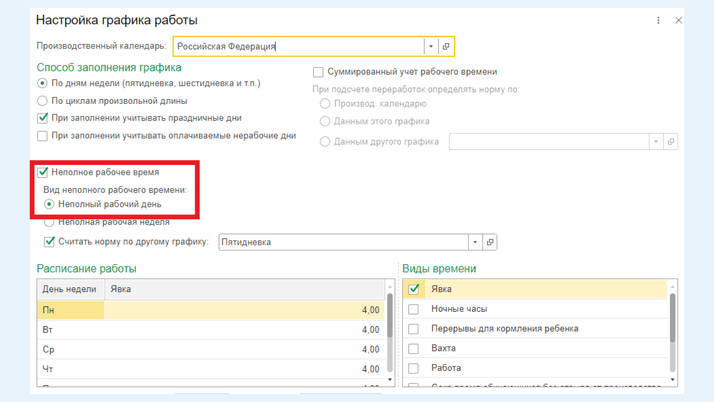This screenshot has width=714, height=402.
Task: Open the three-dot more options menu
Action: pos(658,20)
